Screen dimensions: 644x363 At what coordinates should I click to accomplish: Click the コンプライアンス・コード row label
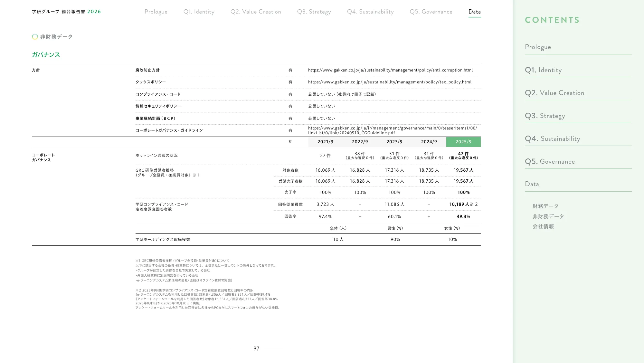158,94
